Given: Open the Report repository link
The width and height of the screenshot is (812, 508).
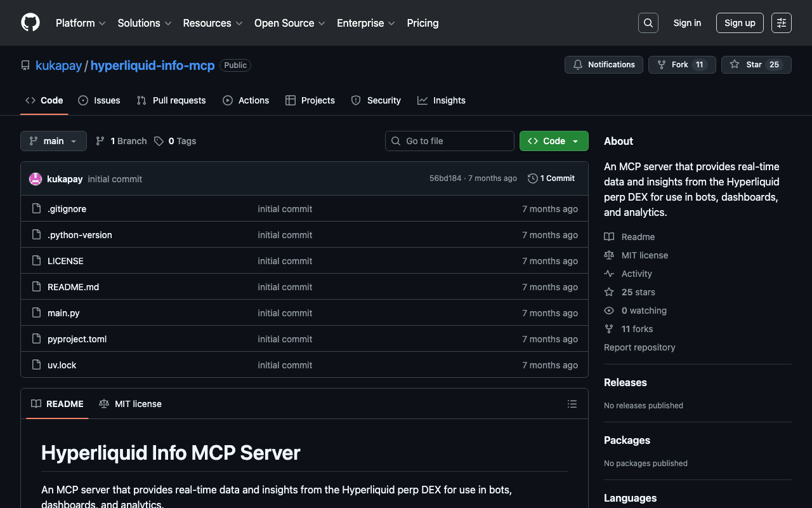Looking at the screenshot, I should coord(639,347).
